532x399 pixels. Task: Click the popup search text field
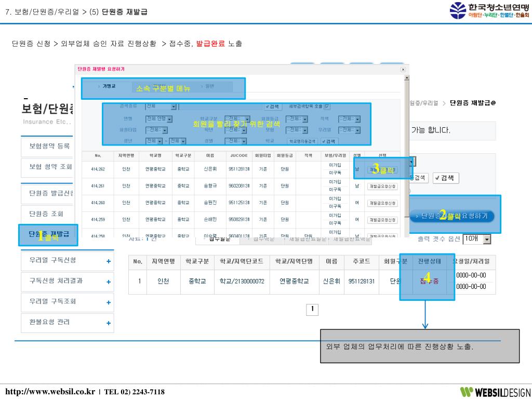[x=221, y=107]
